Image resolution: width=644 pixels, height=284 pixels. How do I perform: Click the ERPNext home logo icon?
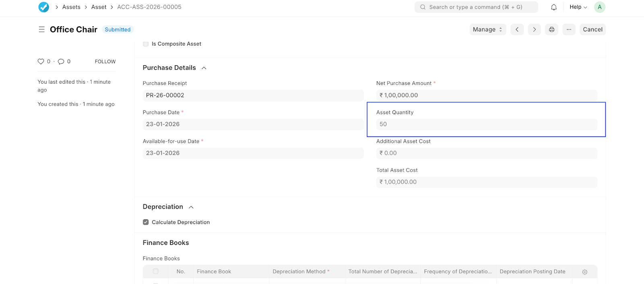click(43, 7)
